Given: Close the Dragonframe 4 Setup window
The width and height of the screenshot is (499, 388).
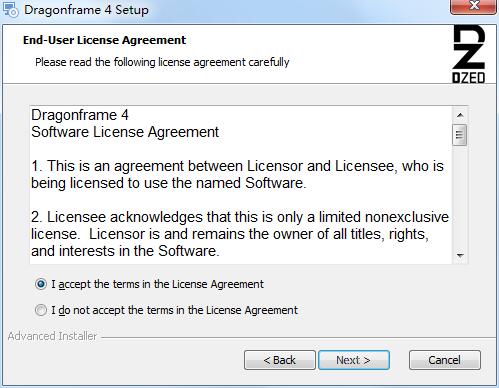Looking at the screenshot, I should click(473, 7).
